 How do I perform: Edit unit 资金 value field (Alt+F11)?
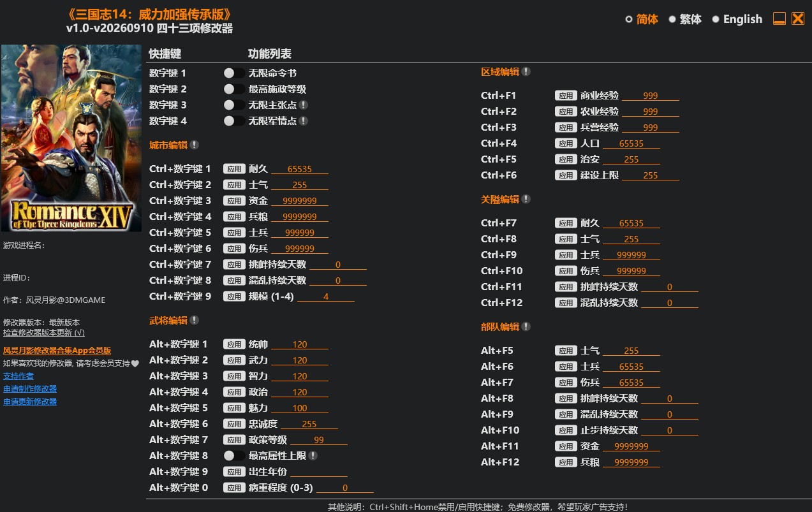coord(631,446)
